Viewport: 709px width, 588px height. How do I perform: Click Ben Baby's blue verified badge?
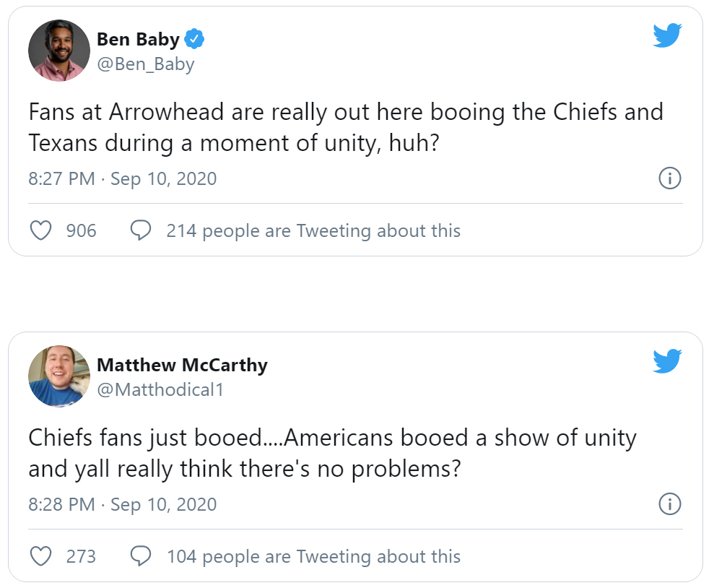click(x=194, y=39)
